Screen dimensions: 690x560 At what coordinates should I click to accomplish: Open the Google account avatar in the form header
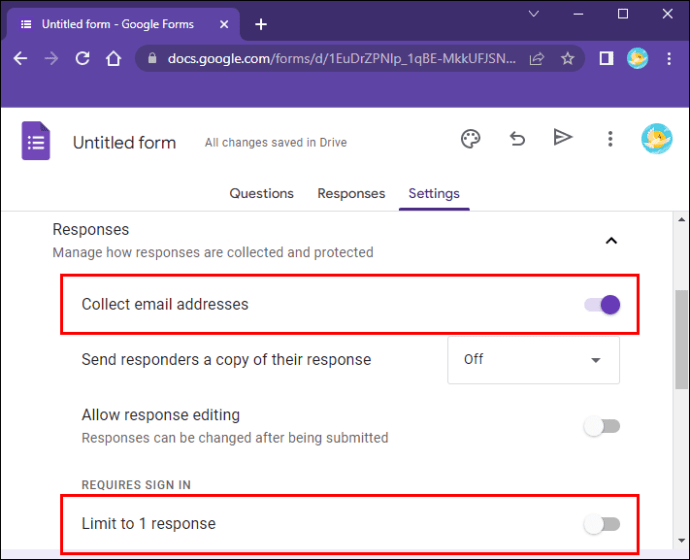click(656, 139)
